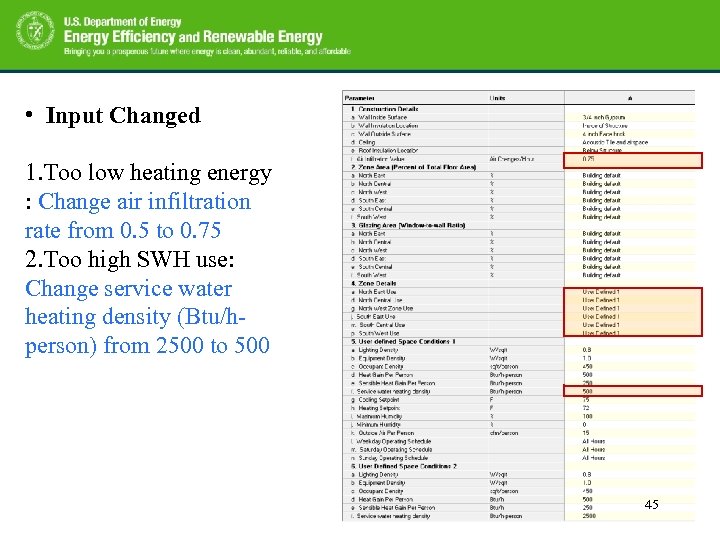The image size is (720, 540).
Task: Click the 2500 service water heating value
Action: 589,516
